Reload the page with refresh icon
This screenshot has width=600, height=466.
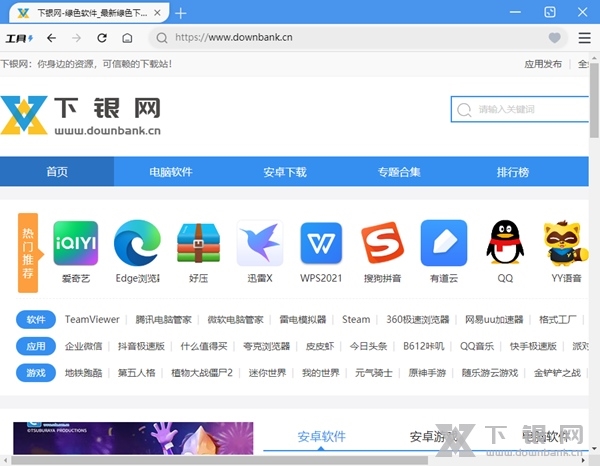pyautogui.click(x=102, y=38)
